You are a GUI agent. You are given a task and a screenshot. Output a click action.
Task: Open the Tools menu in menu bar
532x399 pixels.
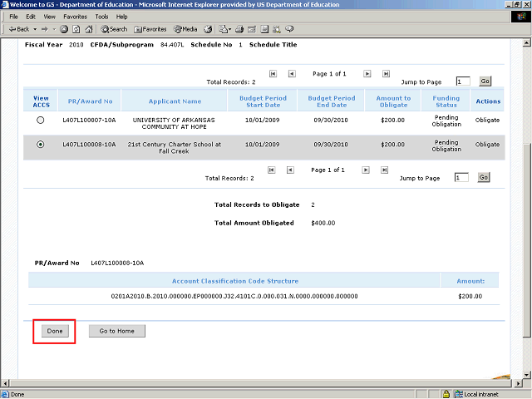point(101,17)
